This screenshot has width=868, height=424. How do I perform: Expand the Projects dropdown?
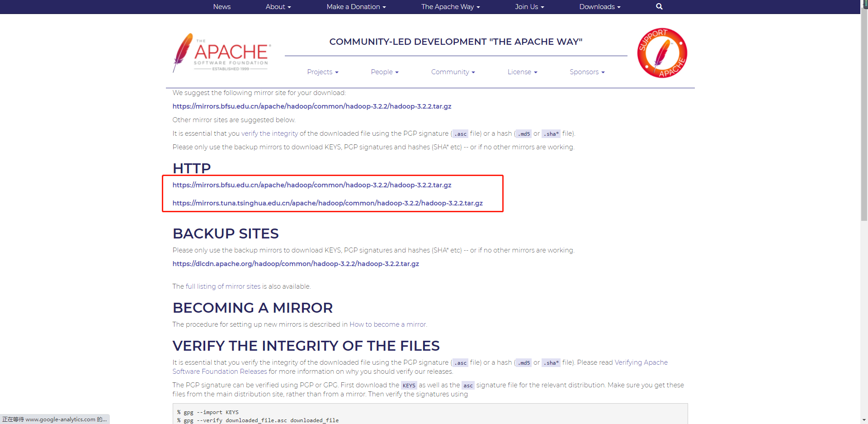(323, 72)
